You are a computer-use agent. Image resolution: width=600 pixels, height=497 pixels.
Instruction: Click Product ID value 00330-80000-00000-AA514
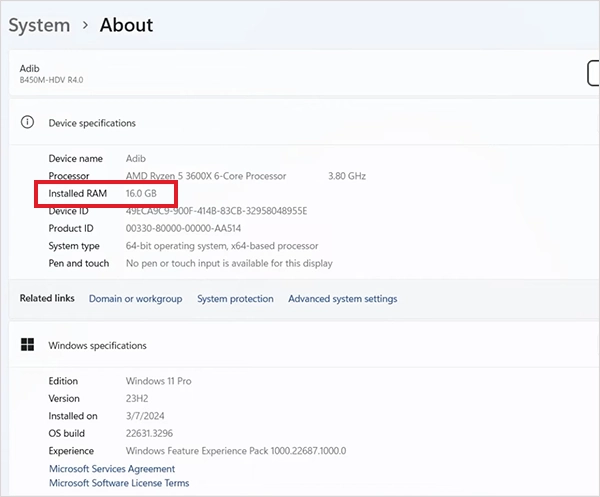click(183, 228)
